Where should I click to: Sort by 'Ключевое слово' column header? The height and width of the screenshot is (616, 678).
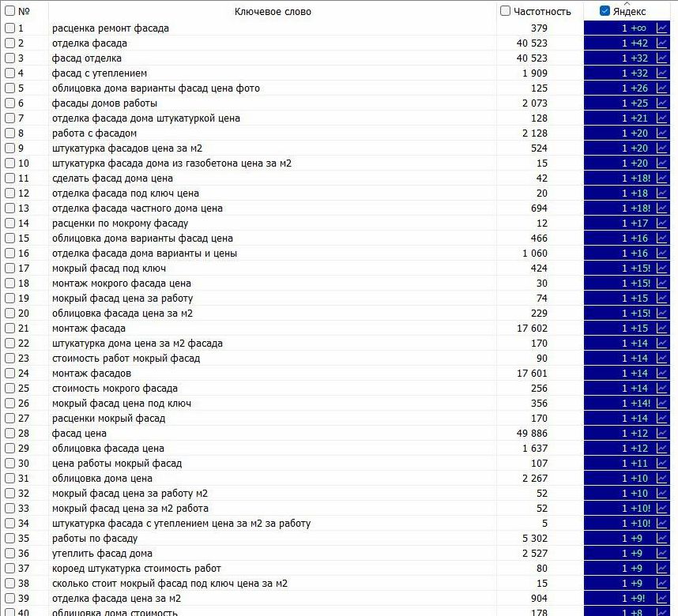[273, 11]
